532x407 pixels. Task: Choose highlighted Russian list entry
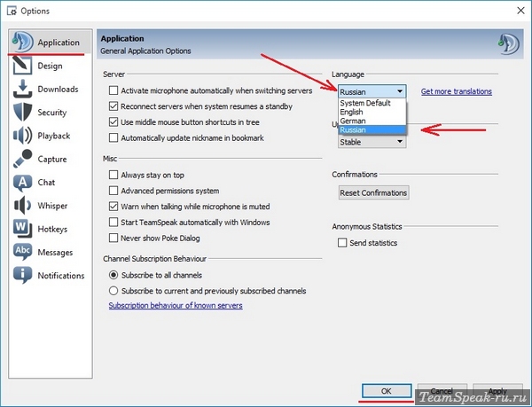372,129
